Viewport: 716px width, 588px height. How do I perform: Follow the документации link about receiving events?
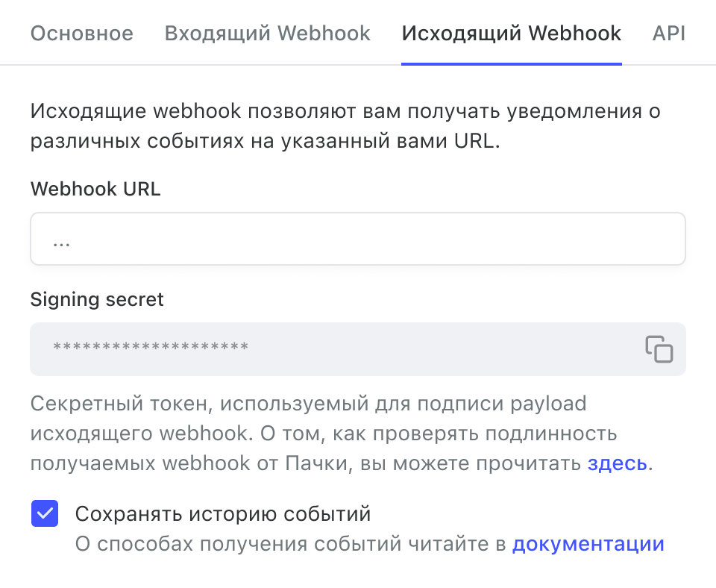coord(588,543)
